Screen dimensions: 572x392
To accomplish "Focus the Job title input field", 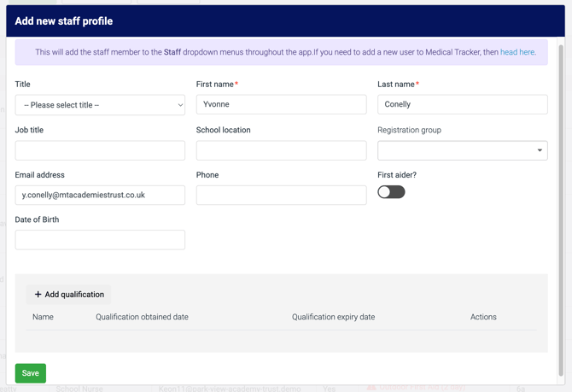I will coord(100,150).
